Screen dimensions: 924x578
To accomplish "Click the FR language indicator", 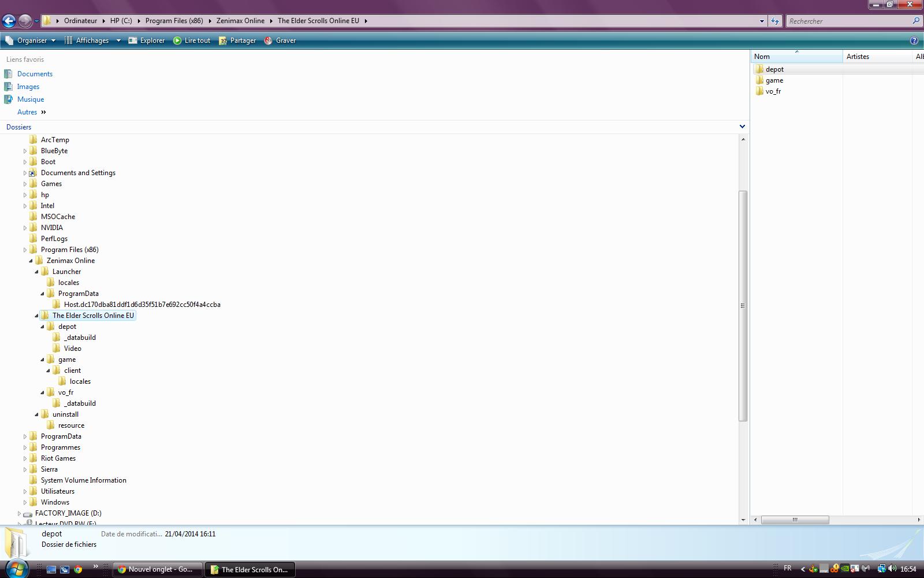I will (x=787, y=569).
